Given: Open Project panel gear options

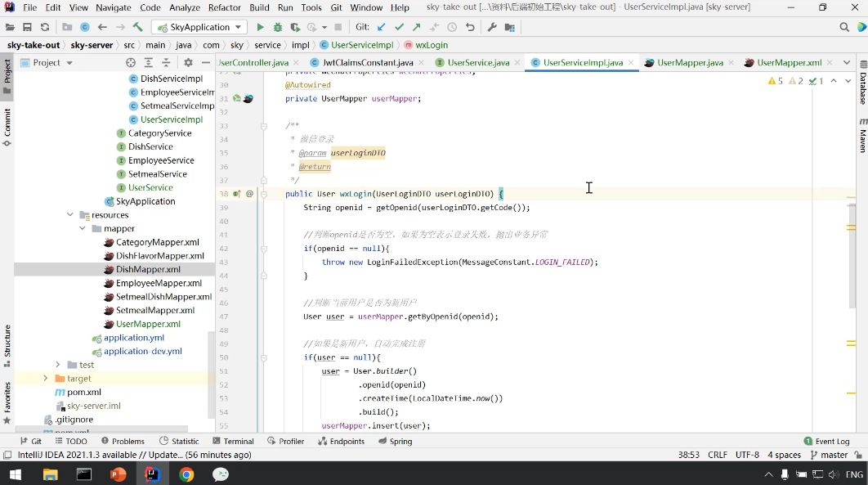Looking at the screenshot, I should [x=188, y=62].
